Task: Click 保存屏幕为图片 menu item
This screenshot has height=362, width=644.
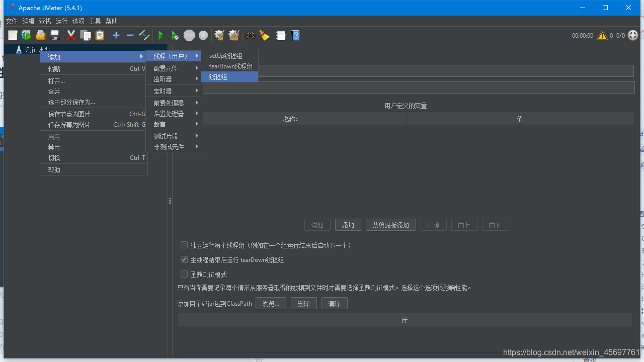Action: pos(94,125)
